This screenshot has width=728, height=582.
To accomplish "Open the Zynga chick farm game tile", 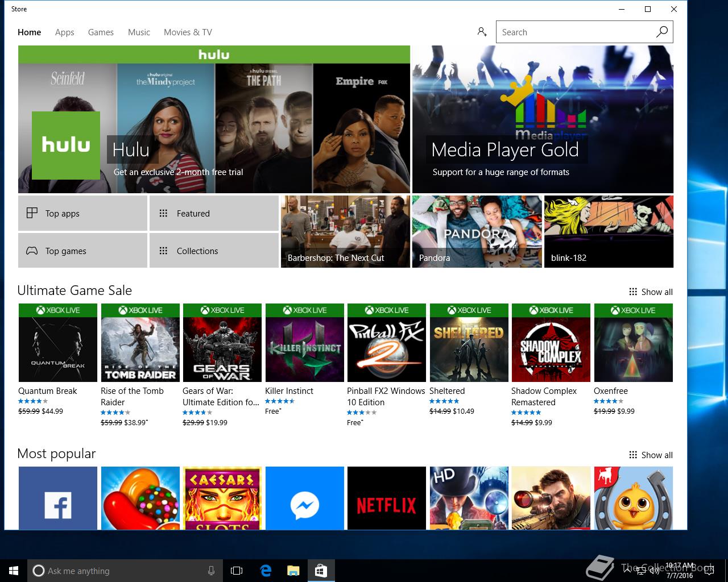I will coord(634,498).
